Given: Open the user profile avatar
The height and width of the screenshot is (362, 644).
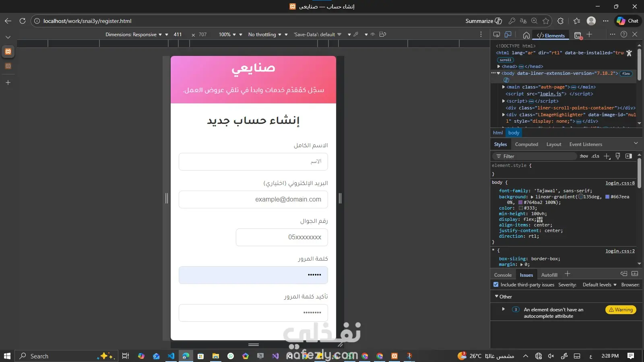Looking at the screenshot, I should (591, 21).
